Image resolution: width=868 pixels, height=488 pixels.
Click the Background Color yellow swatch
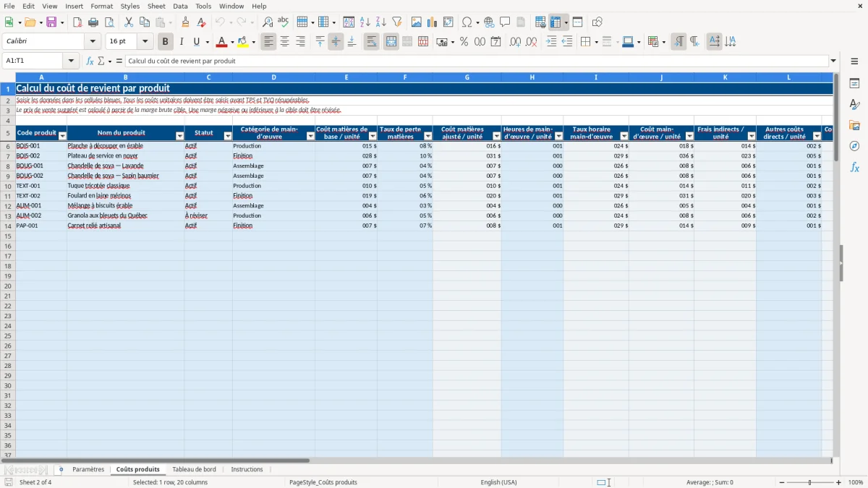(242, 42)
